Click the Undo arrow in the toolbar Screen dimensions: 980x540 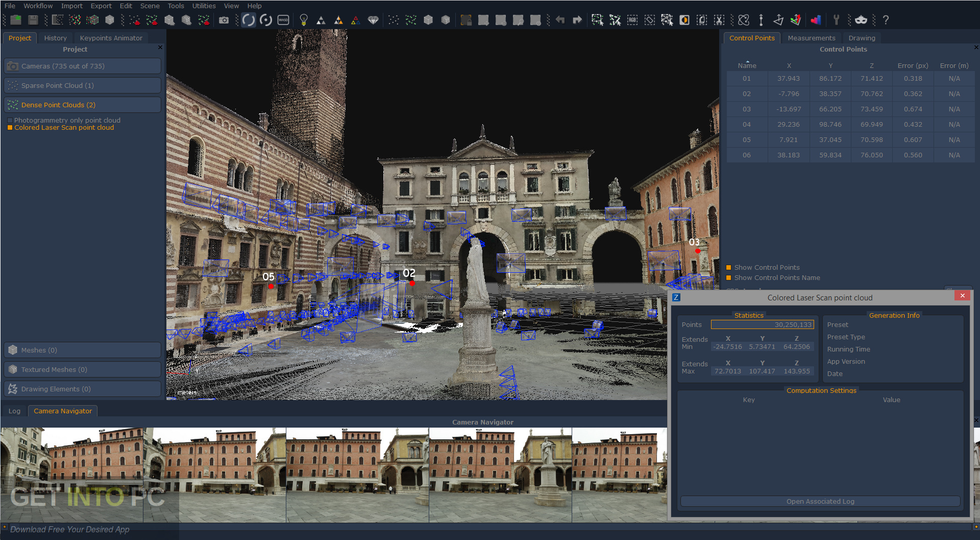tap(559, 20)
